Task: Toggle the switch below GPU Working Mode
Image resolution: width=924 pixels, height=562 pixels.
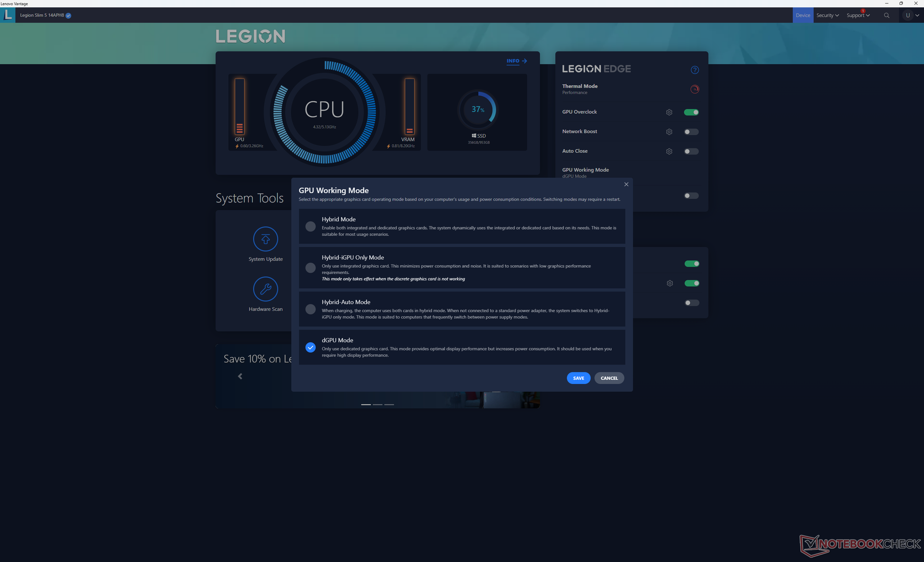Action: [691, 196]
